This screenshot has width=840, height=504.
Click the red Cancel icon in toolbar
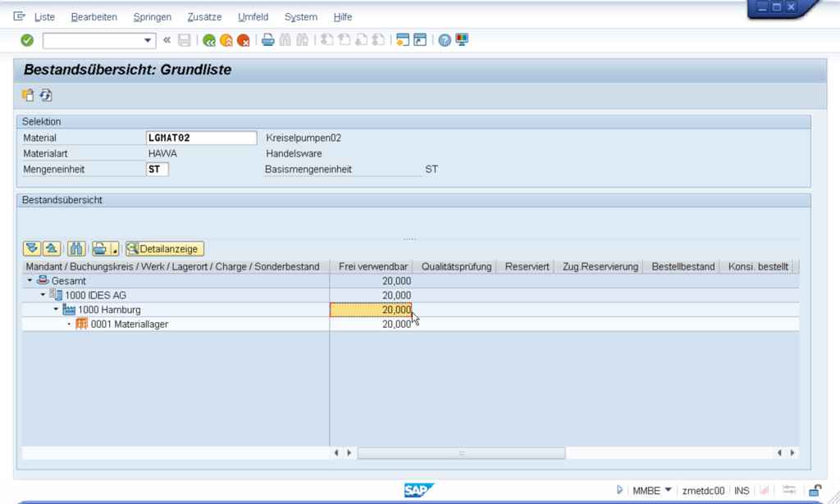coord(244,40)
